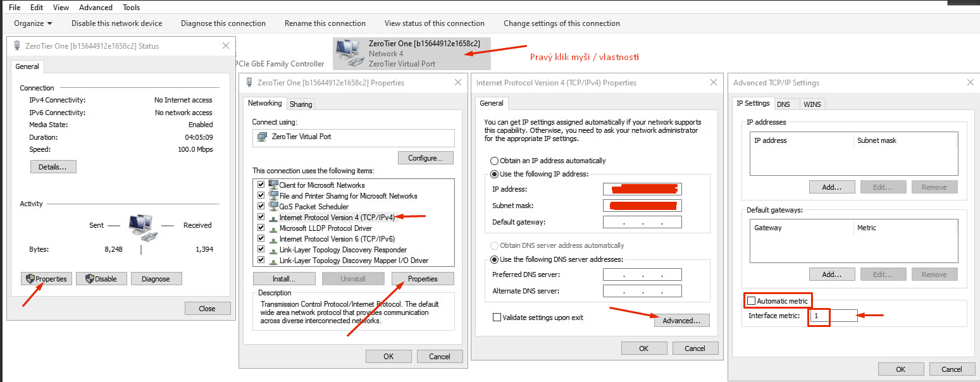Close the Status dialog with Close button

[x=208, y=309]
